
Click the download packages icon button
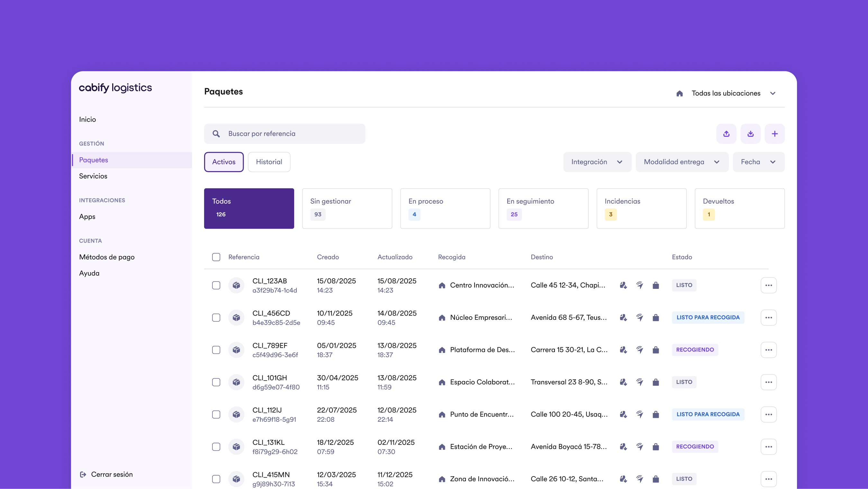(750, 134)
